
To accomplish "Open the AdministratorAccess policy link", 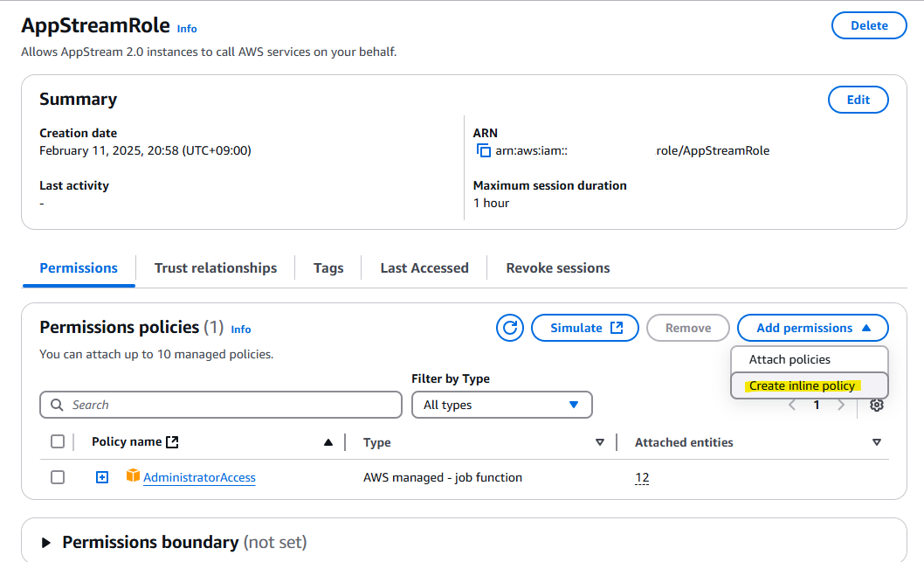I will 199,477.
